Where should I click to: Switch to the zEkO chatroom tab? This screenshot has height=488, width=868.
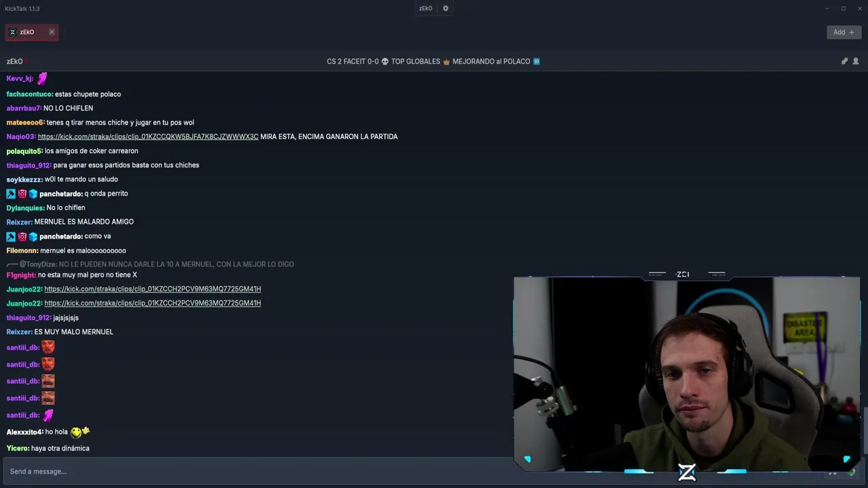coord(32,32)
